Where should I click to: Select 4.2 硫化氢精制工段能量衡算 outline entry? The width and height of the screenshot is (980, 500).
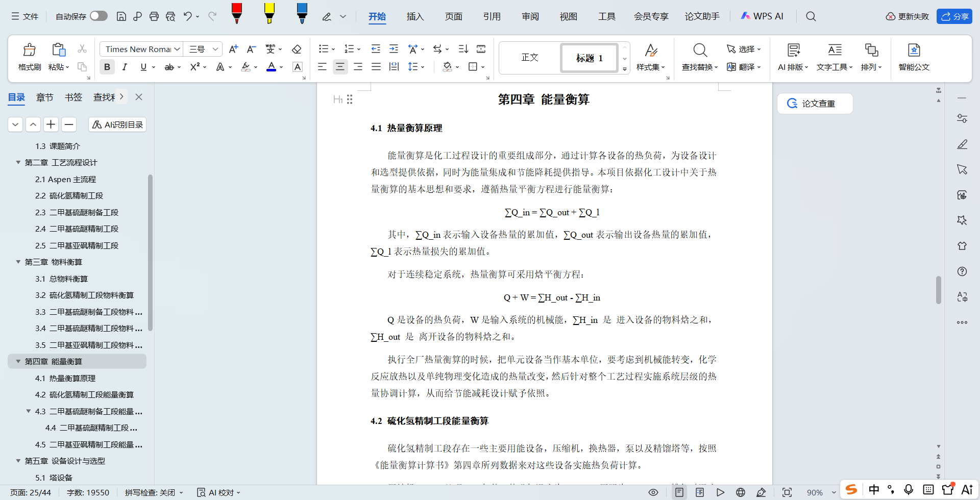(x=84, y=394)
